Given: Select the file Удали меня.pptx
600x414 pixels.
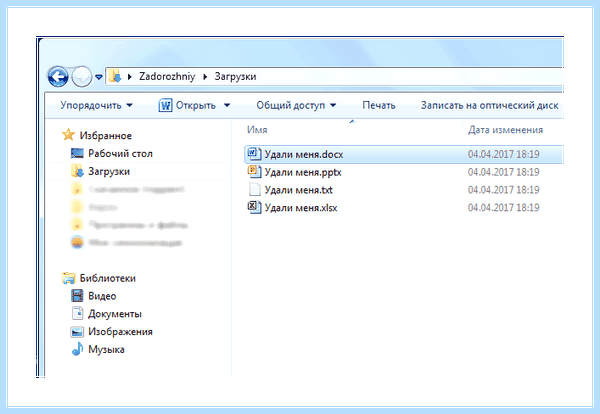Looking at the screenshot, I should [x=303, y=172].
